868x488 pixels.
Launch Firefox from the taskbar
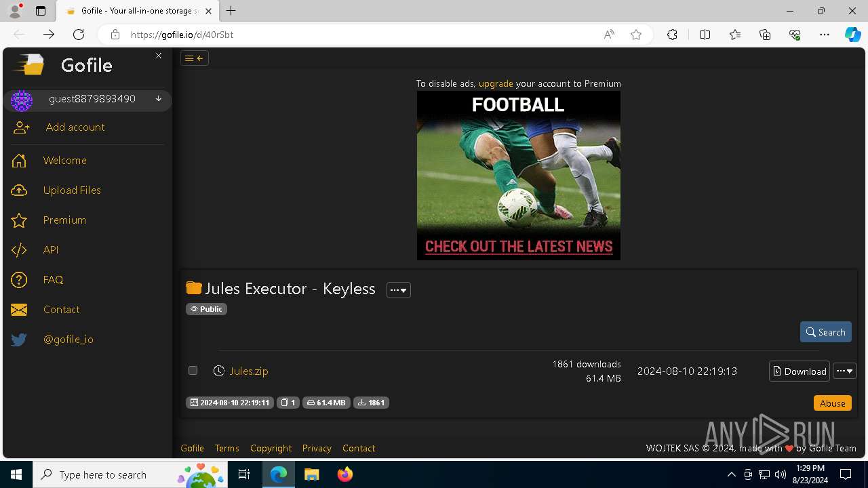(x=345, y=474)
